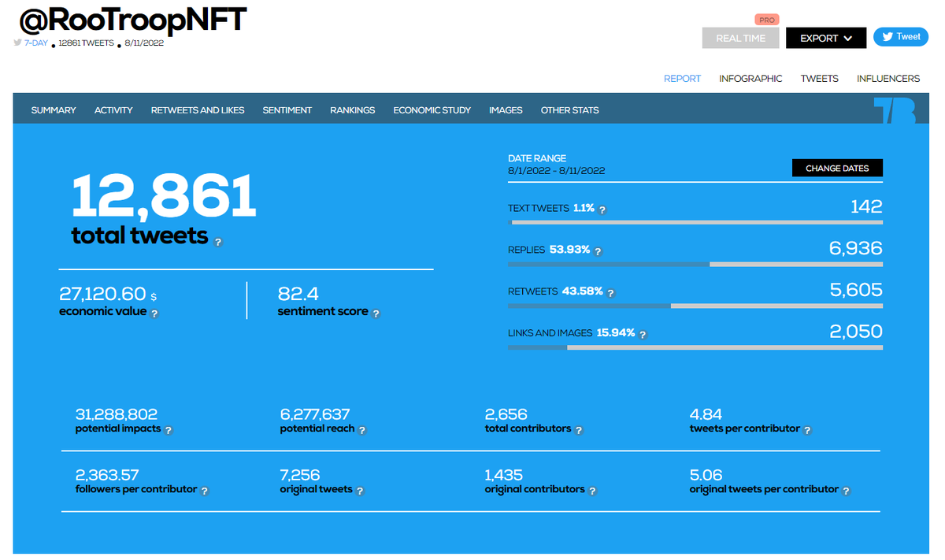This screenshot has width=945, height=560.
Task: Click help icon next to Replies 53.93%
Action: [598, 251]
